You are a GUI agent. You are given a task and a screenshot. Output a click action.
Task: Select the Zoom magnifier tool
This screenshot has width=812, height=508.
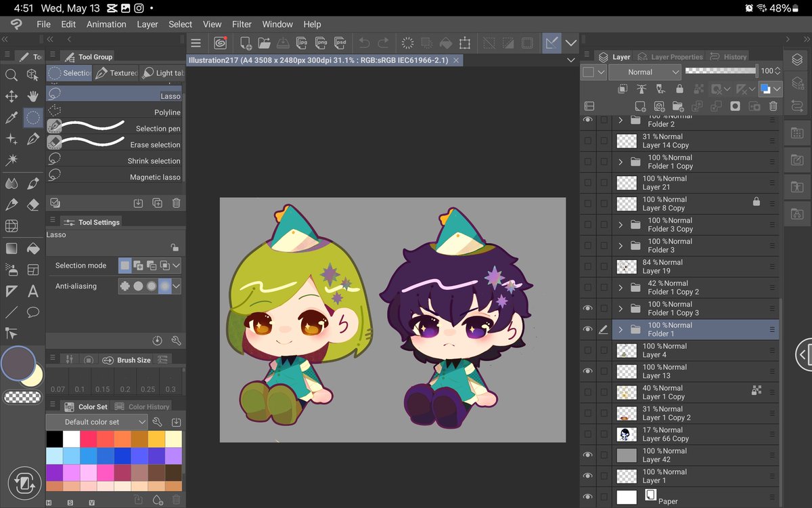tap(12, 75)
